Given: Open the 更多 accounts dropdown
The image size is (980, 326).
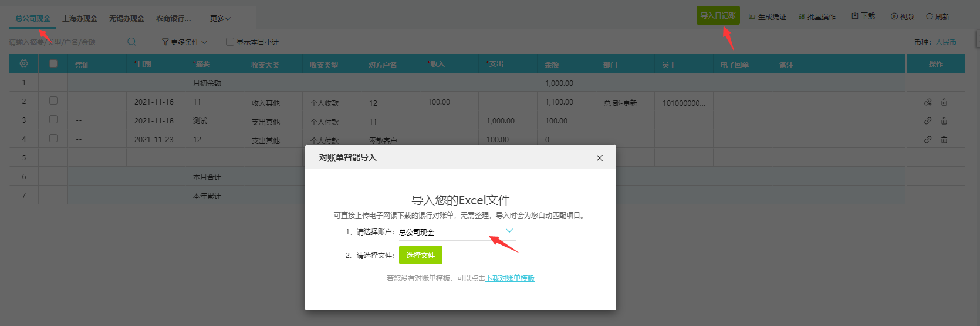Looking at the screenshot, I should [220, 19].
